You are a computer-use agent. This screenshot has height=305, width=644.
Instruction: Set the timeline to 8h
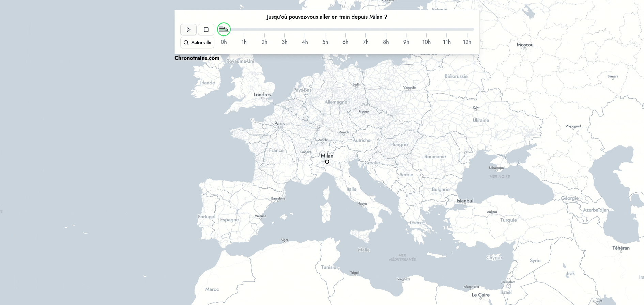point(386,42)
